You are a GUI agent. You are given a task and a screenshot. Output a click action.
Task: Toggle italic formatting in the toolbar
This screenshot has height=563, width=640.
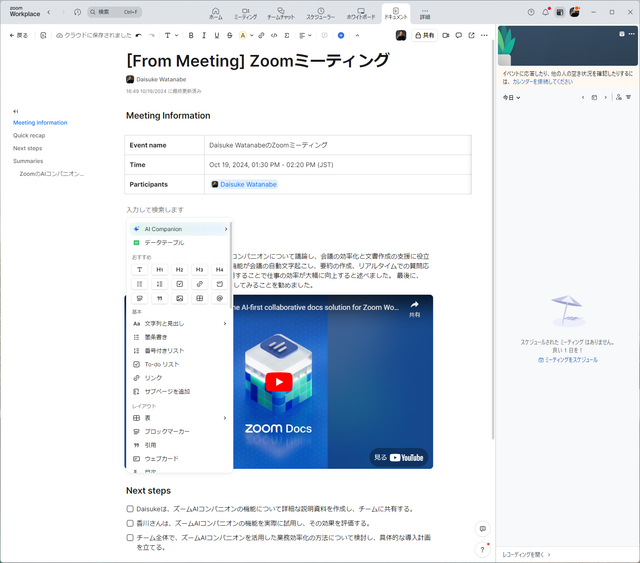(204, 36)
